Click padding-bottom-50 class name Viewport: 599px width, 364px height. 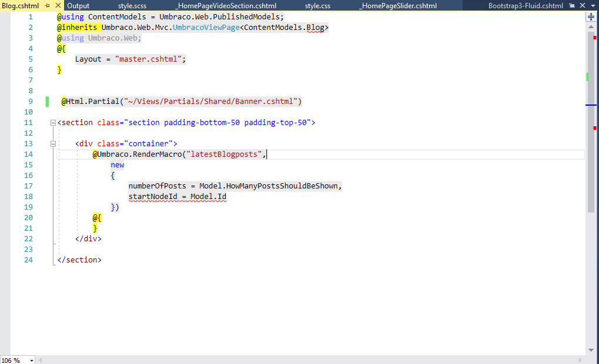click(202, 123)
